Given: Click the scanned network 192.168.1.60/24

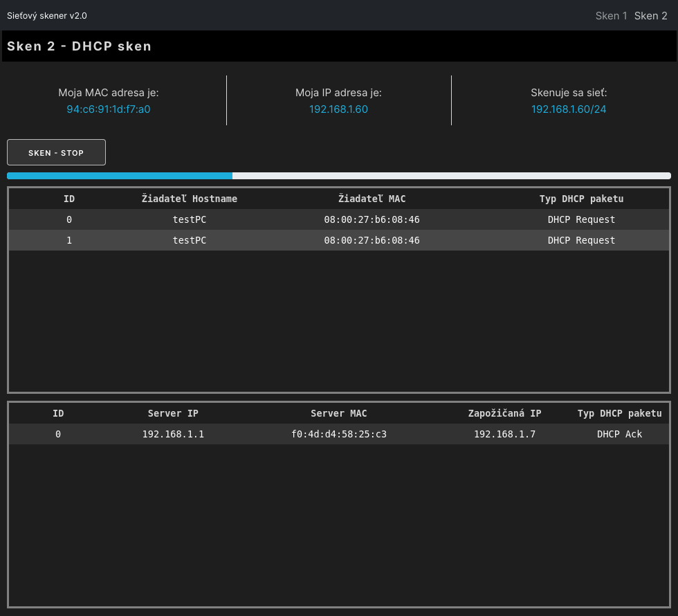Looking at the screenshot, I should 569,109.
